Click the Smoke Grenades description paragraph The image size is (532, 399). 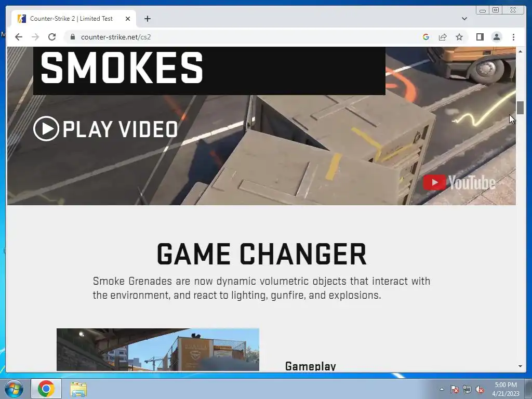pos(262,288)
